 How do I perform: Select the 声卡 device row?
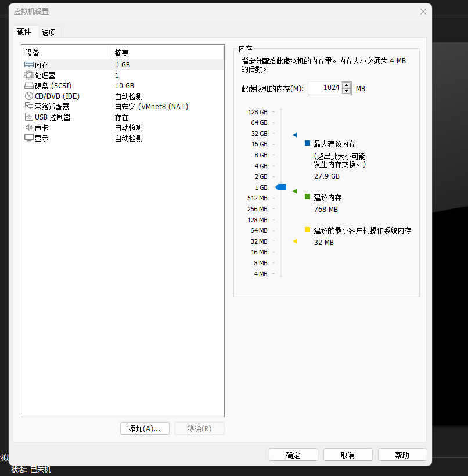123,128
